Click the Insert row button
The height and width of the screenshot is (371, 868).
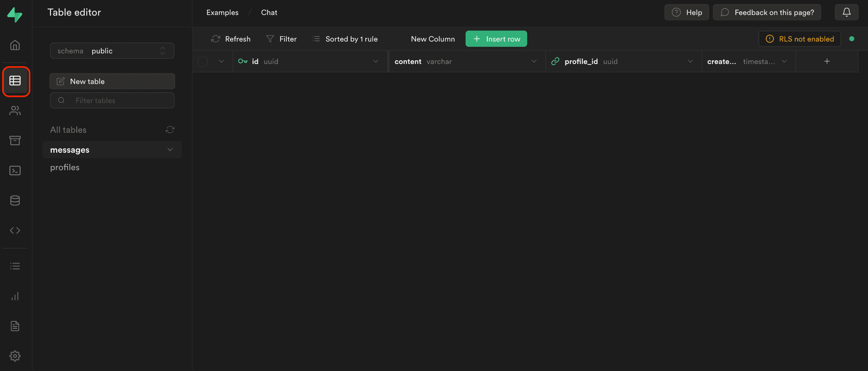[496, 39]
